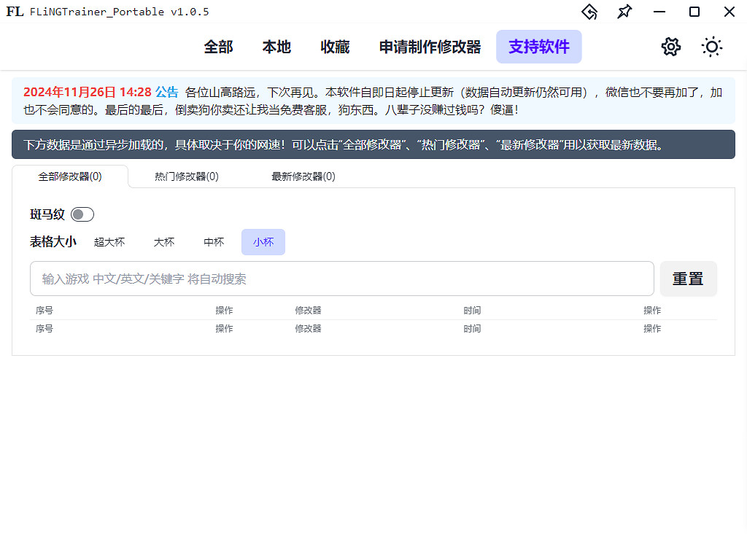The width and height of the screenshot is (747, 560).
Task: Click the restore/refresh icon in title bar
Action: 589,12
